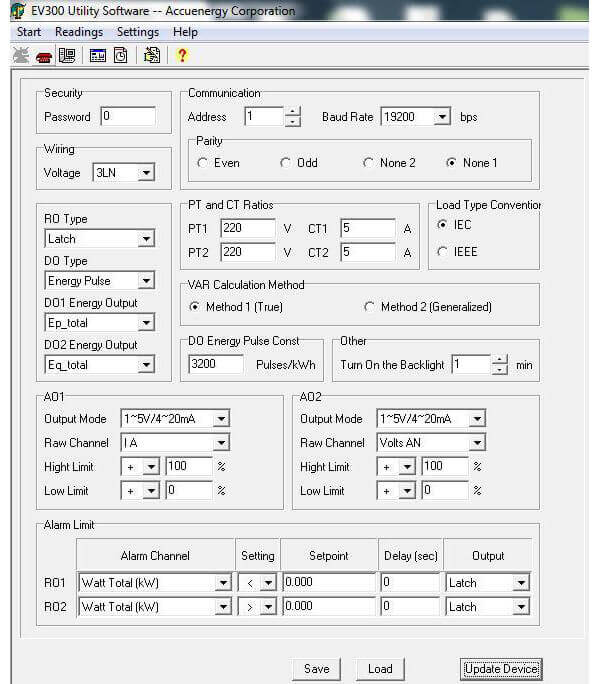The image size is (600, 684).
Task: Open the Settings menu
Action: [138, 32]
